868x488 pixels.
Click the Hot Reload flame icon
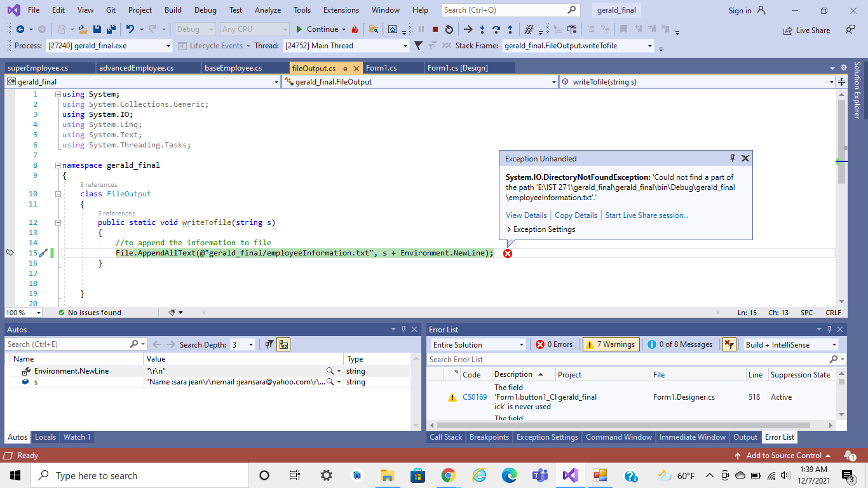(355, 29)
